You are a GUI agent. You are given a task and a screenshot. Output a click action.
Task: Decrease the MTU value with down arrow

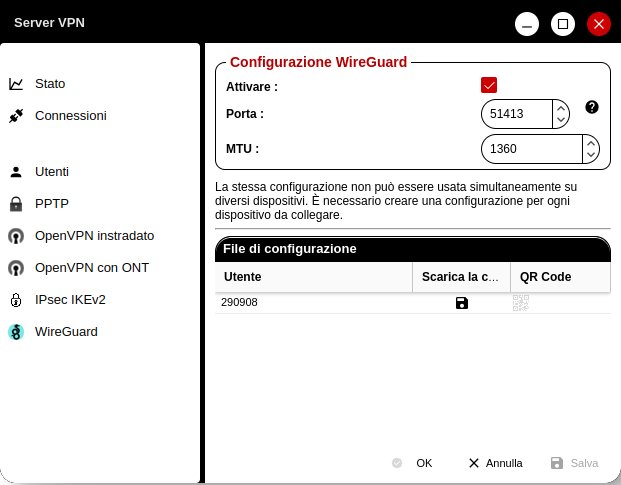[x=591, y=155]
